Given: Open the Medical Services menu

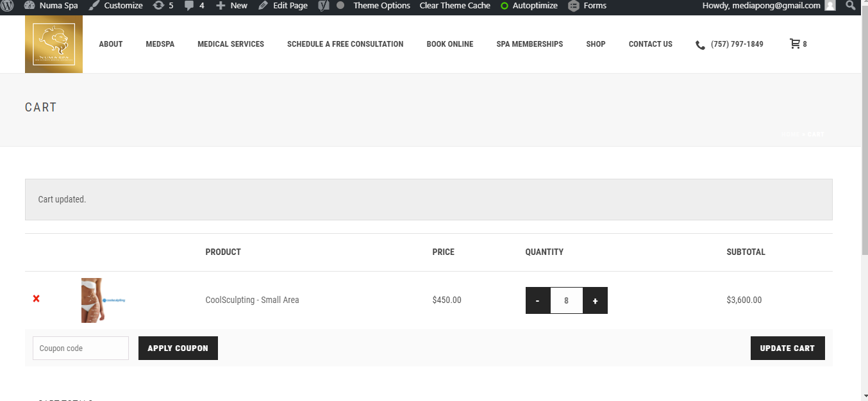Looking at the screenshot, I should [231, 44].
